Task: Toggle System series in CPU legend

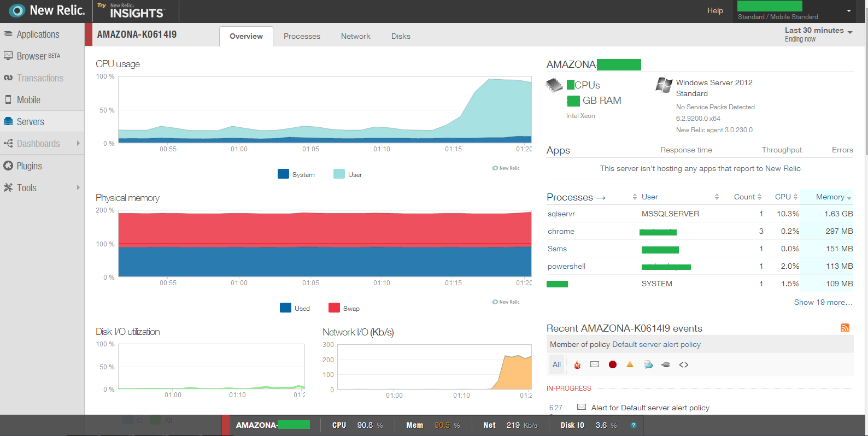Action: (x=296, y=174)
